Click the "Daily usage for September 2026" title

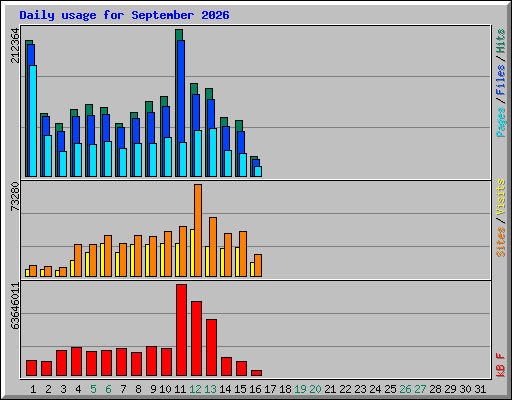point(124,15)
